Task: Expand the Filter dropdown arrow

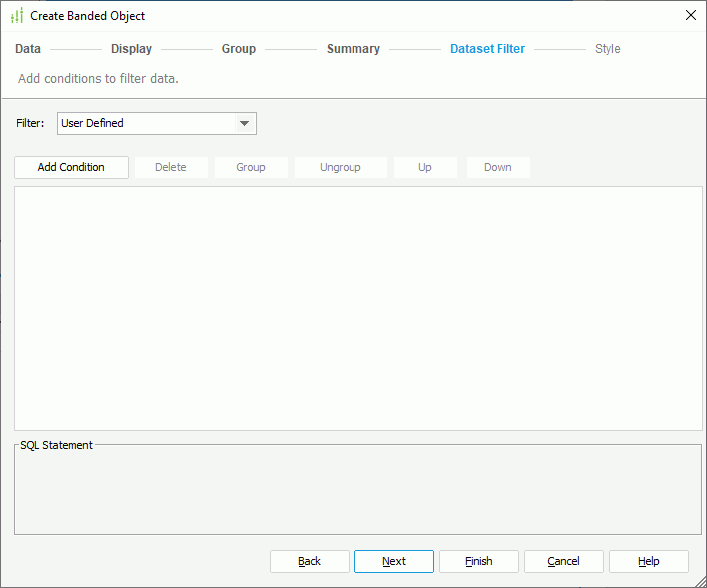Action: (x=244, y=124)
